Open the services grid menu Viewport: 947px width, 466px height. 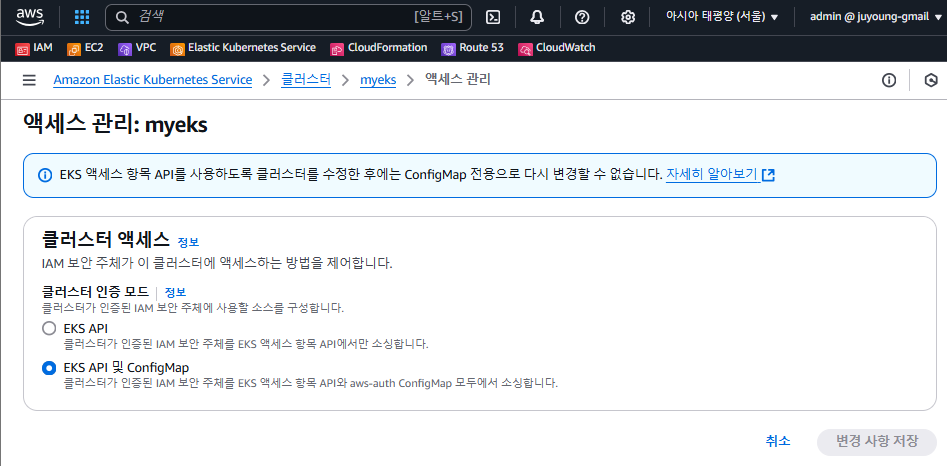82,17
